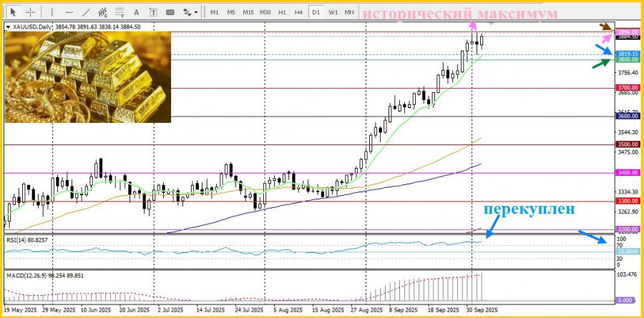644x318 pixels.
Task: Switch chart to M1 timeframe
Action: click(x=214, y=12)
